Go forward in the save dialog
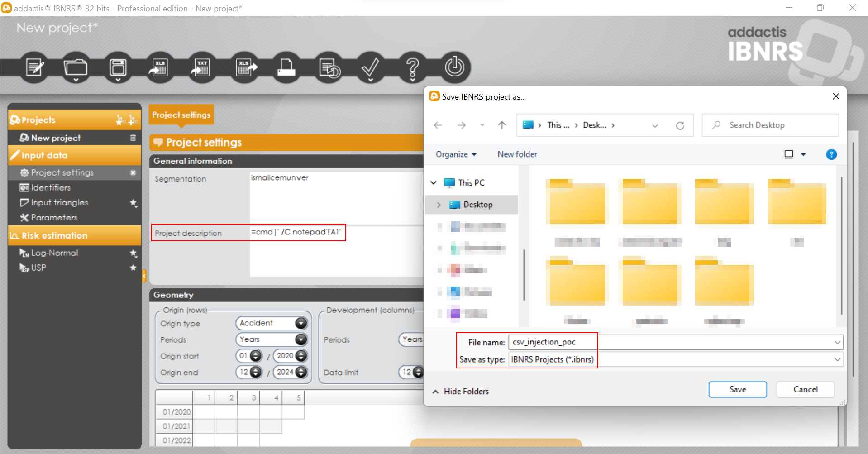 click(x=462, y=125)
